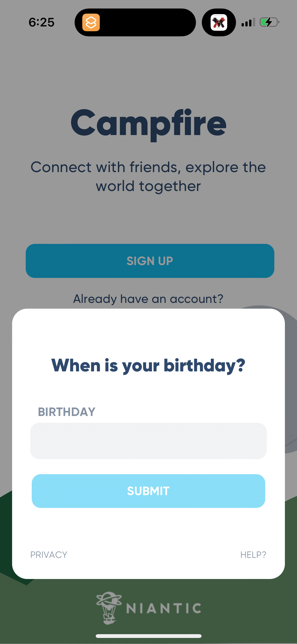Tap the "When is your birthday?" heading
297x644 pixels.
(x=148, y=365)
